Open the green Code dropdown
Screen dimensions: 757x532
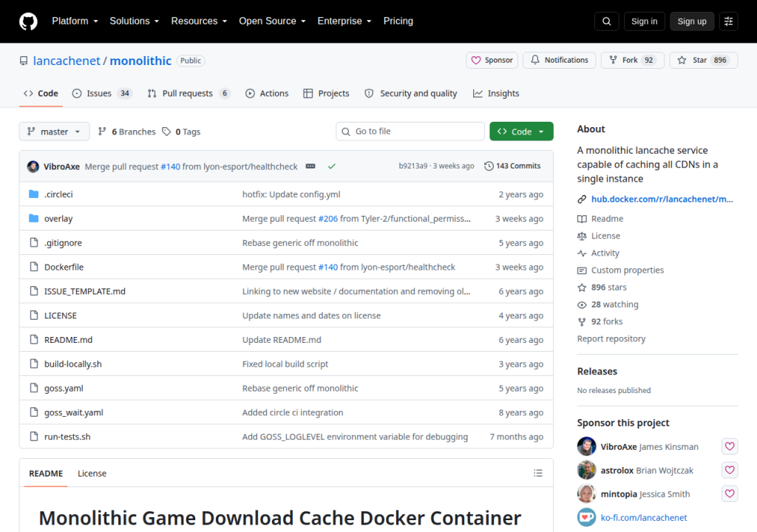(521, 132)
